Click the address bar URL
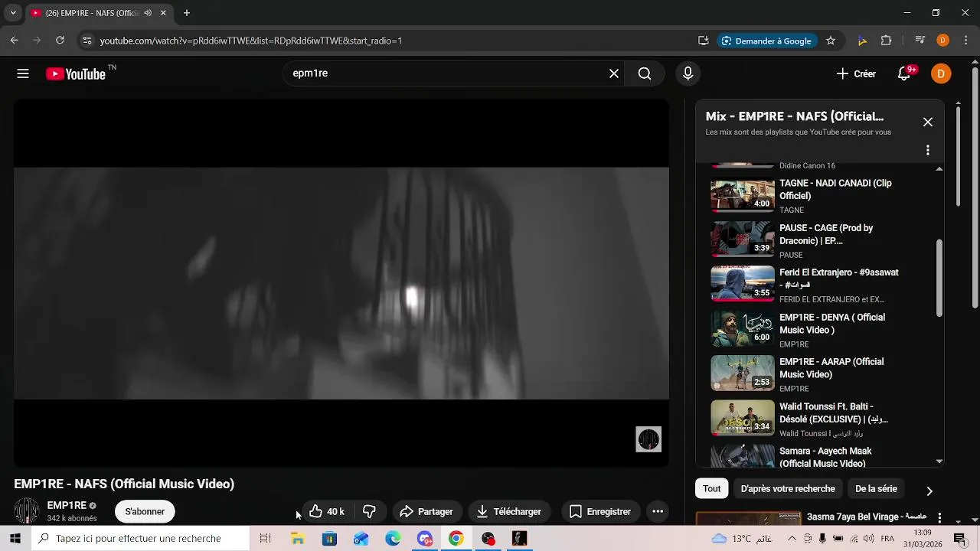Viewport: 980px width, 551px height. point(250,41)
